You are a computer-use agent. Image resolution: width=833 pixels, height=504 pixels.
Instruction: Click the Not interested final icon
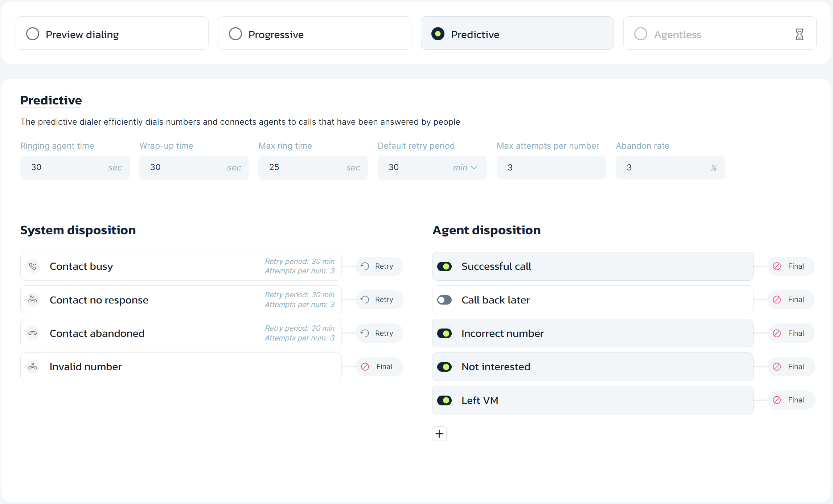pyautogui.click(x=777, y=367)
